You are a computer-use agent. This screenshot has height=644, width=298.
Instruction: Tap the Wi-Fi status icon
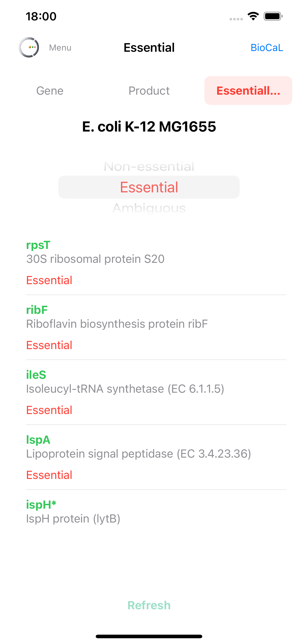pyautogui.click(x=253, y=16)
